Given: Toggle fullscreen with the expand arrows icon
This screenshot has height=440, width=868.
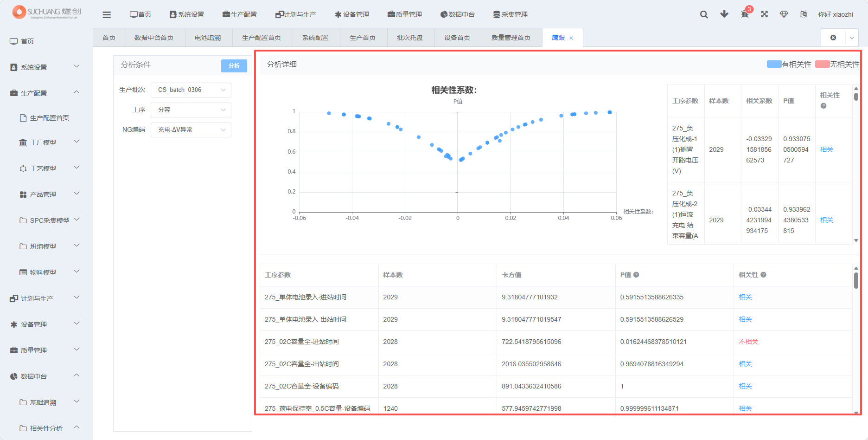Looking at the screenshot, I should click(765, 14).
